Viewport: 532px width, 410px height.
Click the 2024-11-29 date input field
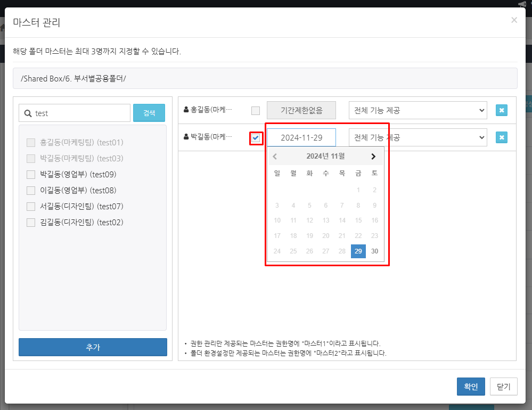click(x=301, y=137)
